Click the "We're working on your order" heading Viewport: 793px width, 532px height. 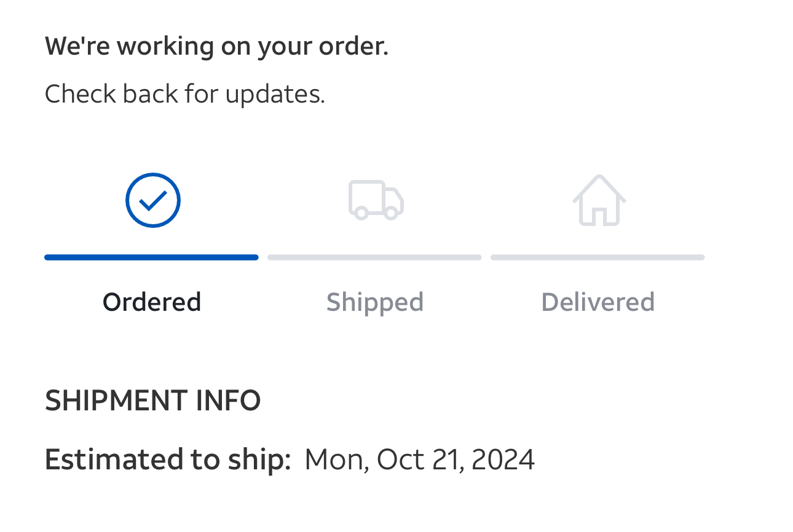pos(216,47)
